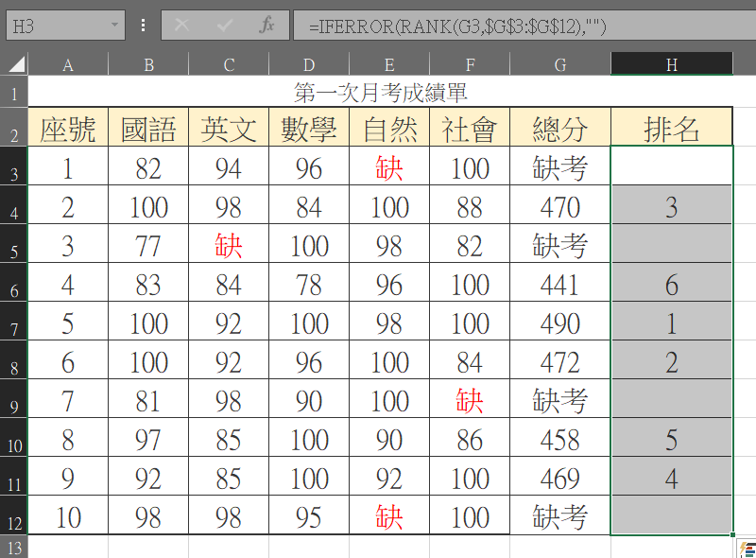Image resolution: width=756 pixels, height=558 pixels.
Task: Click 數學 score 95 in row 12
Action: tap(309, 515)
